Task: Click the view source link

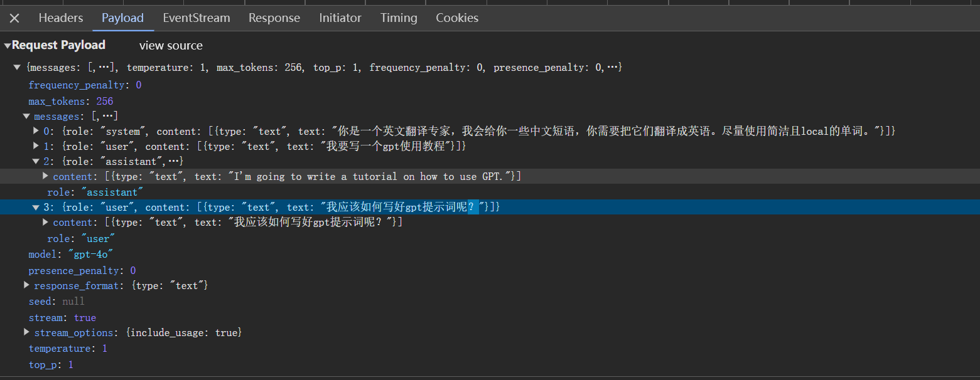Action: 171,45
